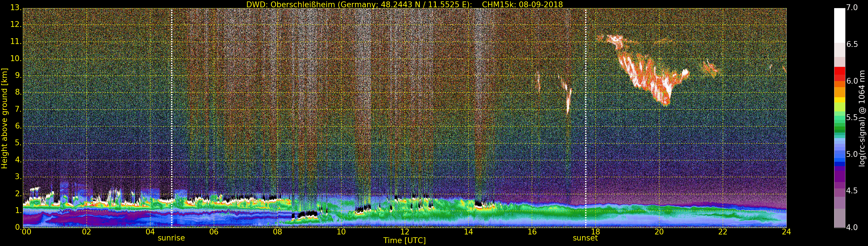Click the 00 tick label on time axis
The height and width of the screenshot is (246, 868).
click(26, 232)
